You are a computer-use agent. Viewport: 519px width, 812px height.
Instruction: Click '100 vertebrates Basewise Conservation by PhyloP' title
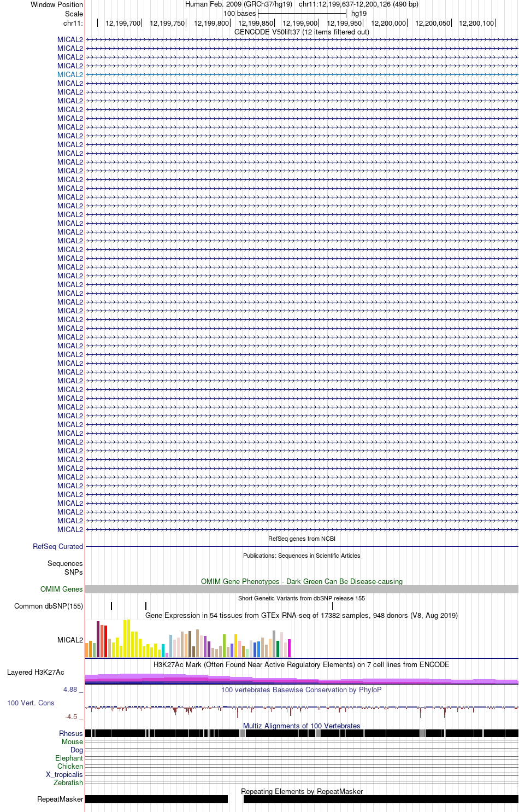point(302,690)
